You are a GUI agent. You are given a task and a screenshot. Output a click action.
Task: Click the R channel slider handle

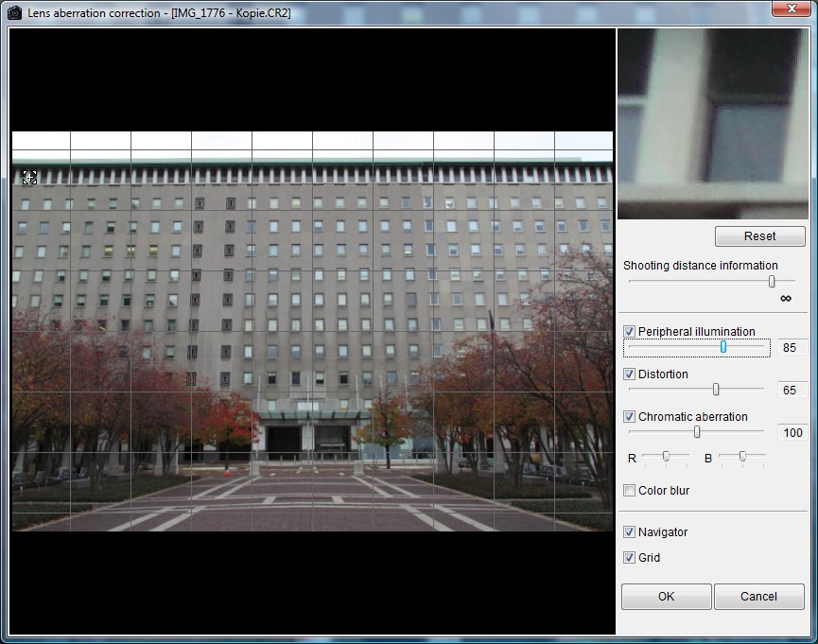[x=666, y=456]
